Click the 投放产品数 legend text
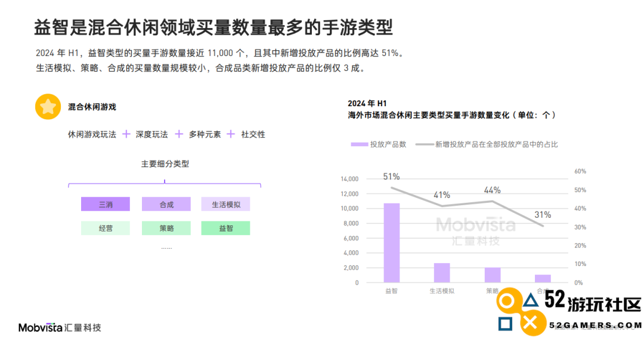Screen dimensions: 644x337 388,144
